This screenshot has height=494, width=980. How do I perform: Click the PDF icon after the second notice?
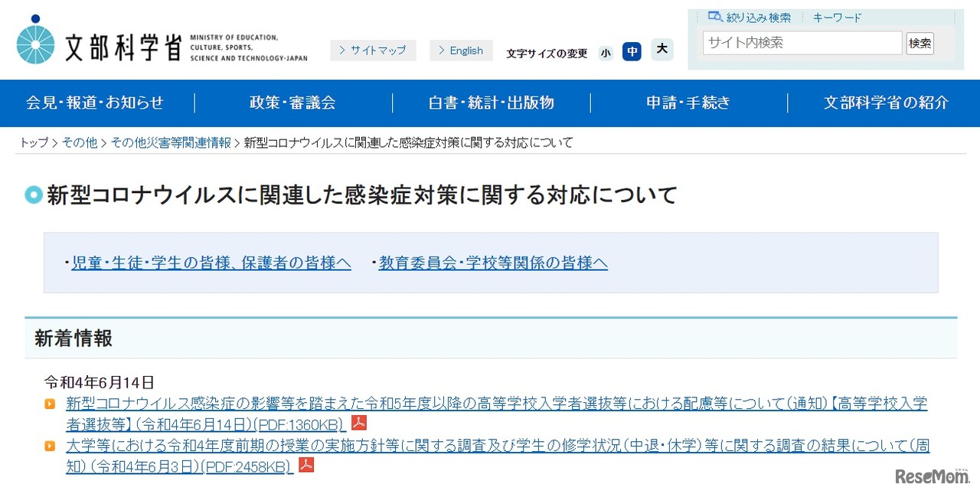[306, 465]
